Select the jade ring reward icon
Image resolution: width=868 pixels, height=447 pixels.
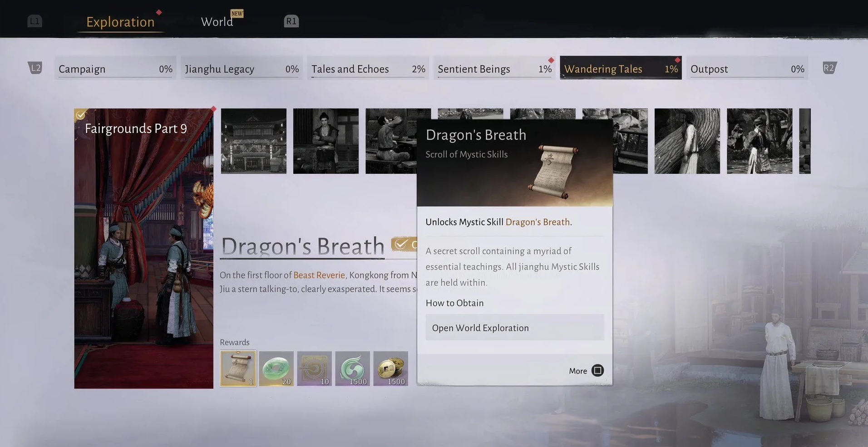coord(276,368)
